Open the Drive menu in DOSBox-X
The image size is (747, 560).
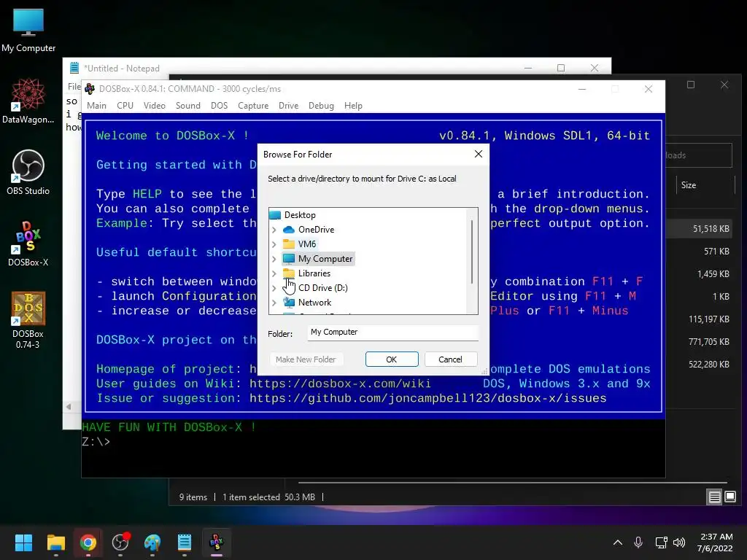coord(288,106)
